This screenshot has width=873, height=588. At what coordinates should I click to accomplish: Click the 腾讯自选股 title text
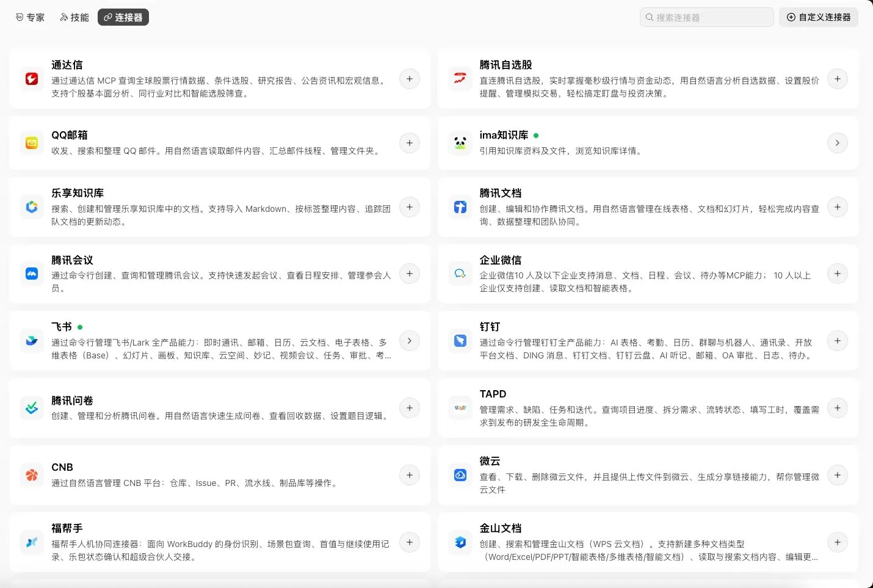point(505,65)
